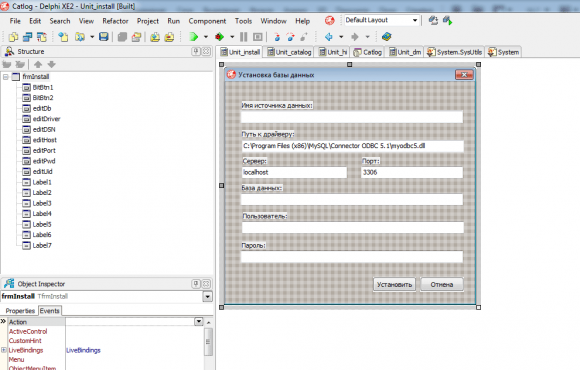
Task: Pin the Structure panel
Action: pos(196,51)
